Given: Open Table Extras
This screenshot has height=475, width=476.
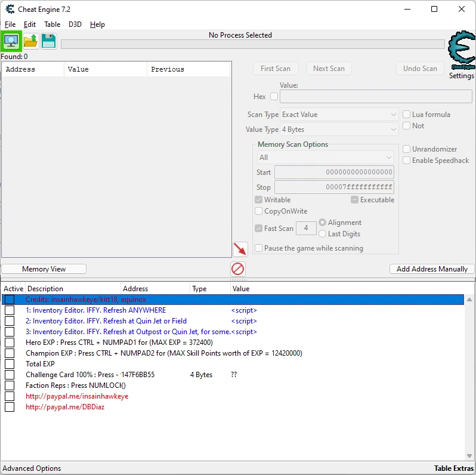Looking at the screenshot, I should tap(454, 468).
